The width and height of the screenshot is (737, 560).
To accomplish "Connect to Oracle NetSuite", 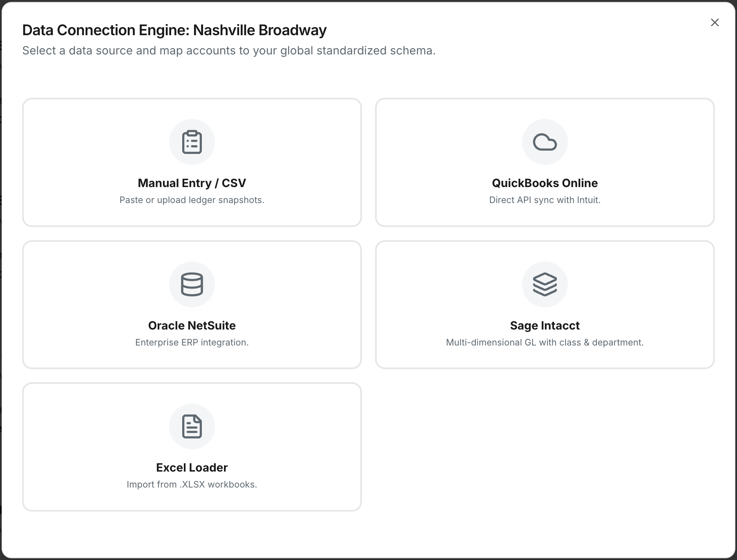I will coord(192,305).
